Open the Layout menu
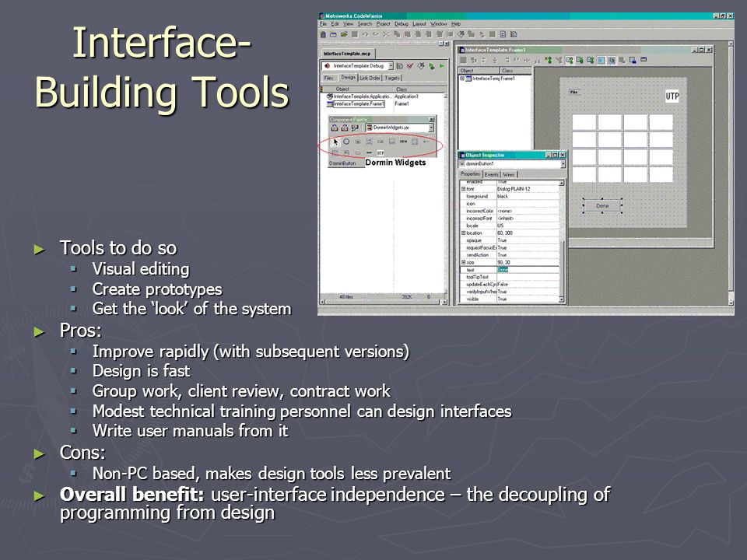The image size is (747, 560). click(x=419, y=24)
